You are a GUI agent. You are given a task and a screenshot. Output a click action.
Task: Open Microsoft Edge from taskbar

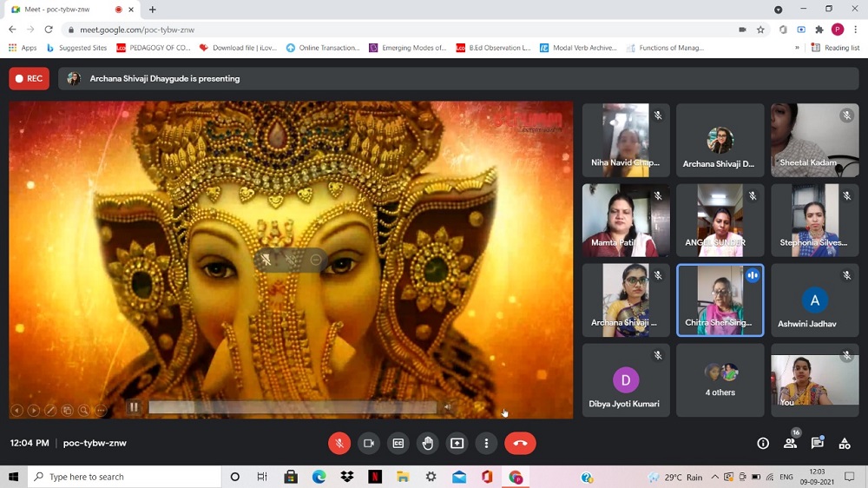click(319, 477)
